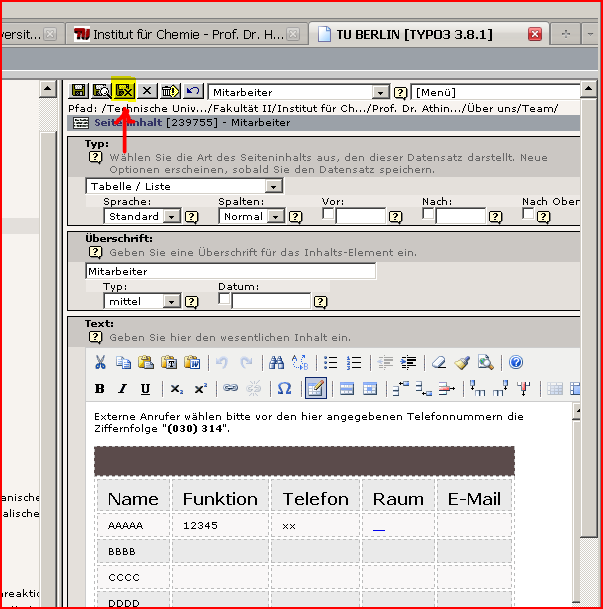Tick the Vor checkbox
603x609 pixels.
tap(328, 214)
